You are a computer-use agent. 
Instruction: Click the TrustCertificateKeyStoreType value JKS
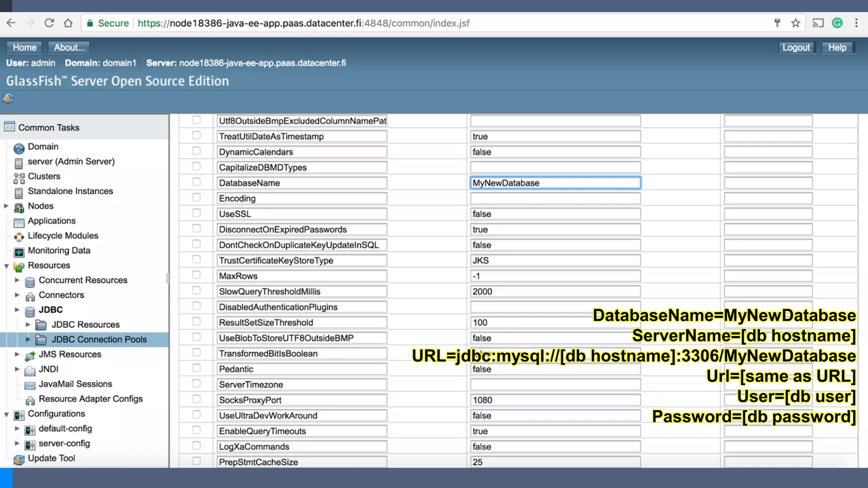click(x=555, y=261)
